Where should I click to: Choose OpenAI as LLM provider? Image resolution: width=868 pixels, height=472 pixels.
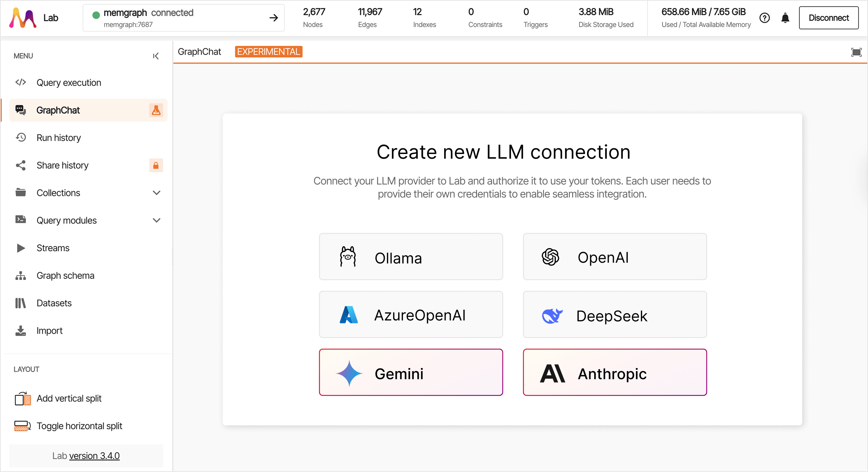coord(615,256)
